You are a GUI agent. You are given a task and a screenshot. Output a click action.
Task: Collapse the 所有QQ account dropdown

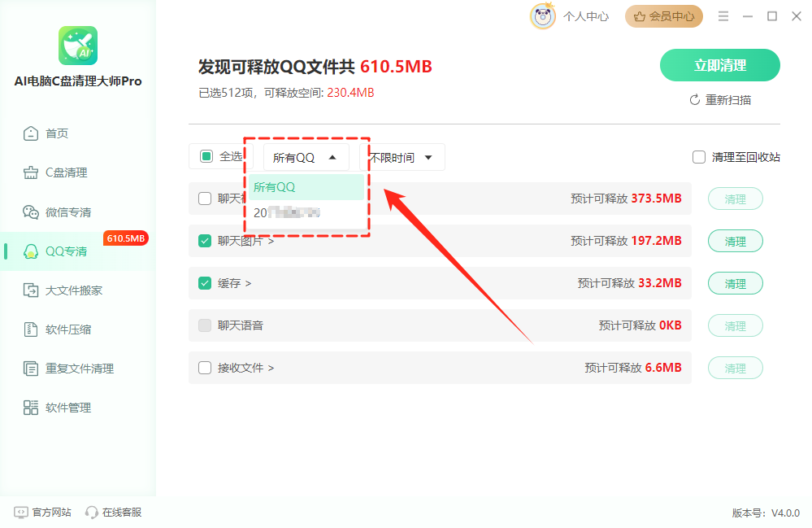tap(306, 158)
